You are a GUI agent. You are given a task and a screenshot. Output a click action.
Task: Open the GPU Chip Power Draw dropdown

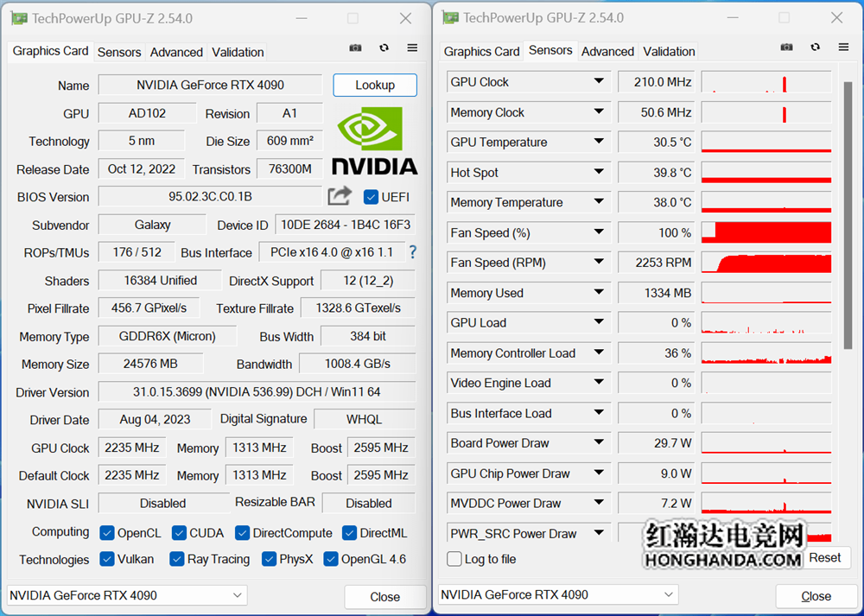coord(599,473)
